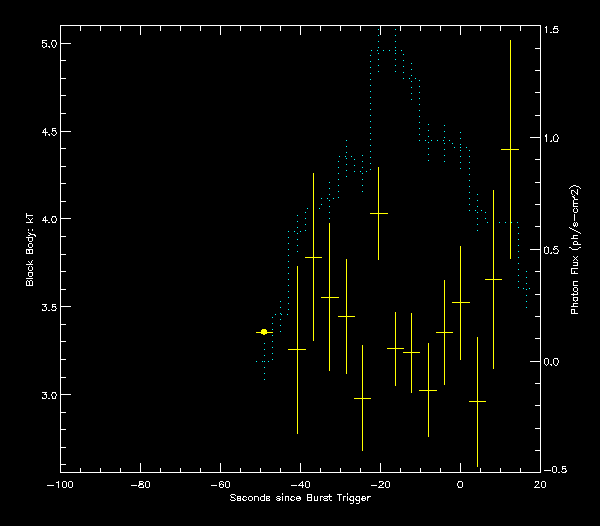This screenshot has width=600, height=526.
Task: Click the -80 tick label on x-axis
Action: [x=140, y=484]
